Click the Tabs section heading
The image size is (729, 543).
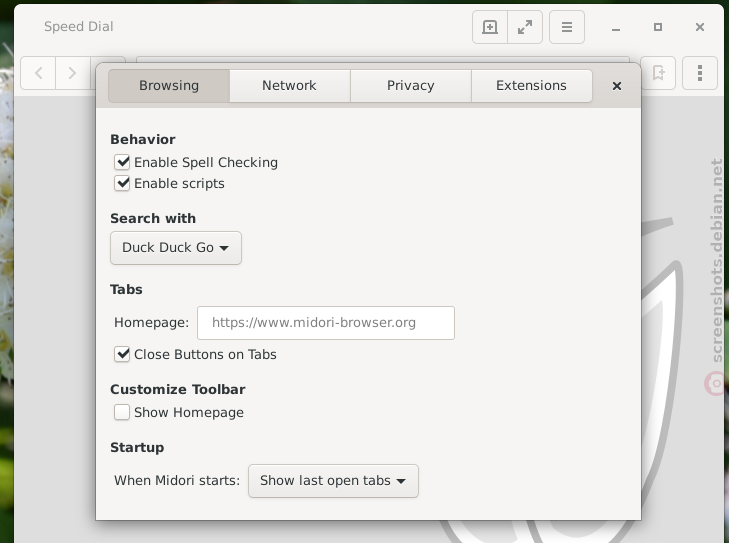click(126, 289)
